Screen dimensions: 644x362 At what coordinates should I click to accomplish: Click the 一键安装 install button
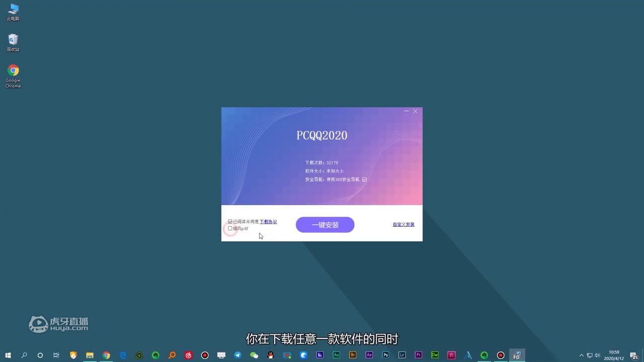click(325, 225)
